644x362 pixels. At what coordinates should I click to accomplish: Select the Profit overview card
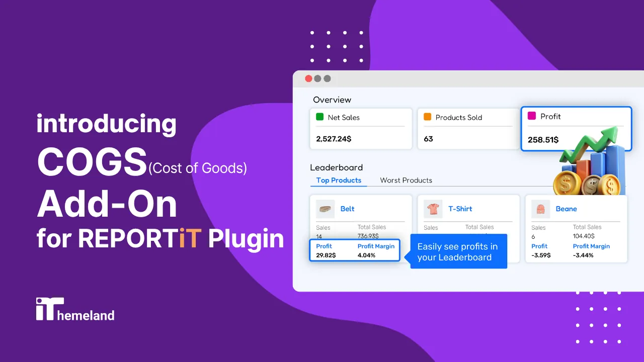click(x=576, y=128)
